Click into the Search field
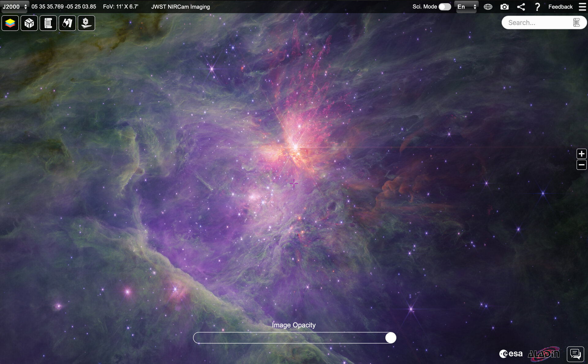Viewport: 588px width, 364px height. (536, 23)
